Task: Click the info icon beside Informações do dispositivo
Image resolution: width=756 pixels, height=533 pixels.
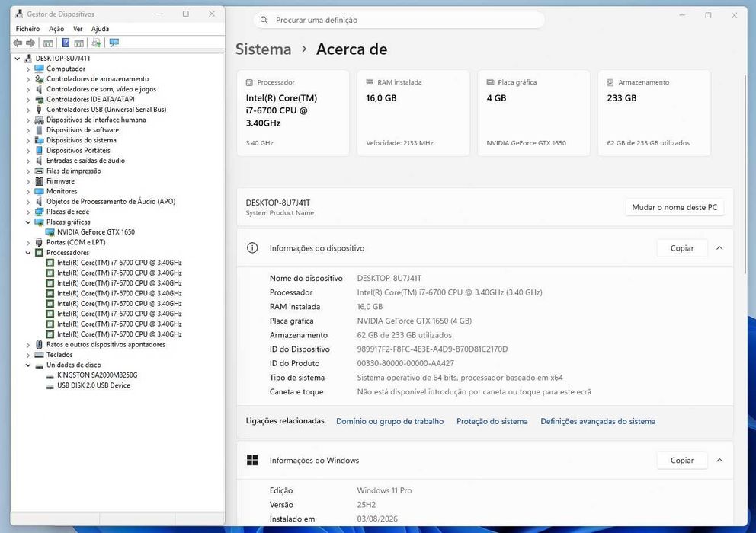Action: click(x=252, y=247)
